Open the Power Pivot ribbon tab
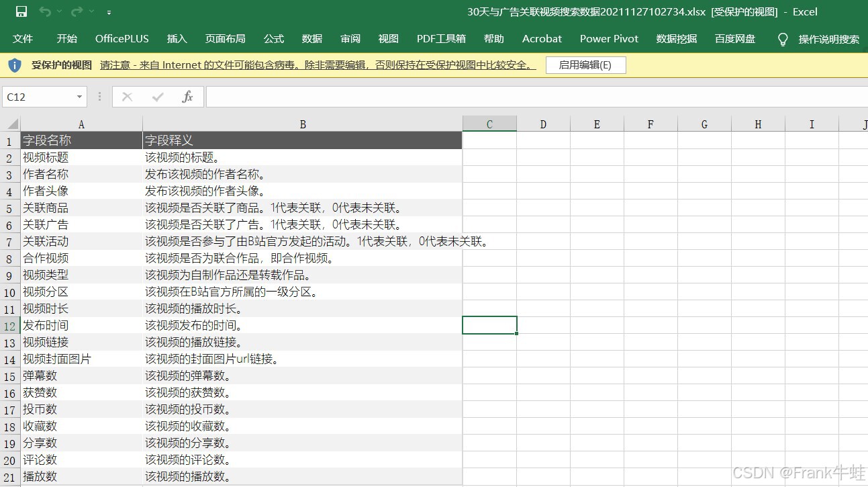 tap(609, 39)
